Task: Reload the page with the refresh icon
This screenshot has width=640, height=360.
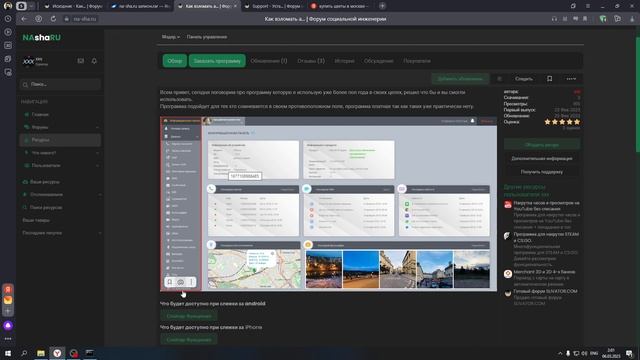Action: point(53,19)
